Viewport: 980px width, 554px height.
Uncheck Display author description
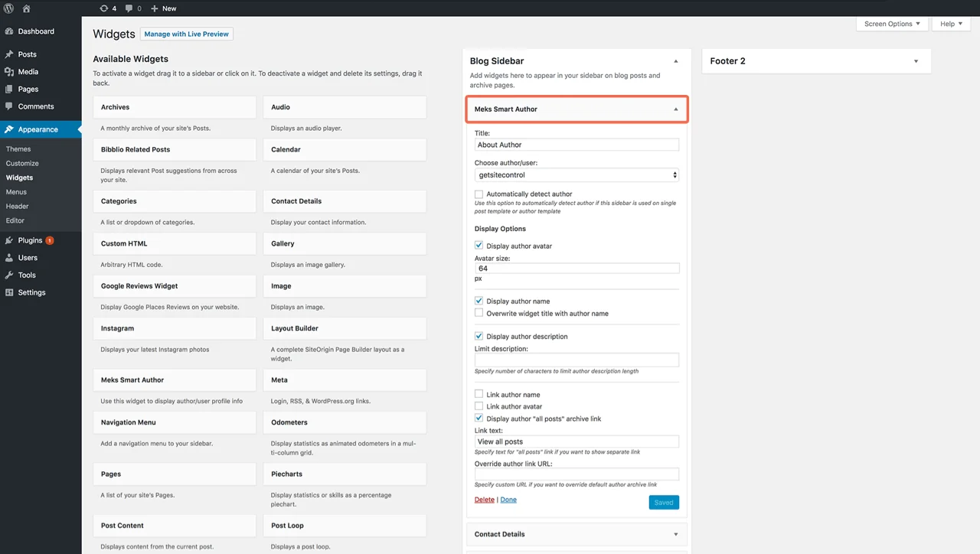pyautogui.click(x=479, y=336)
